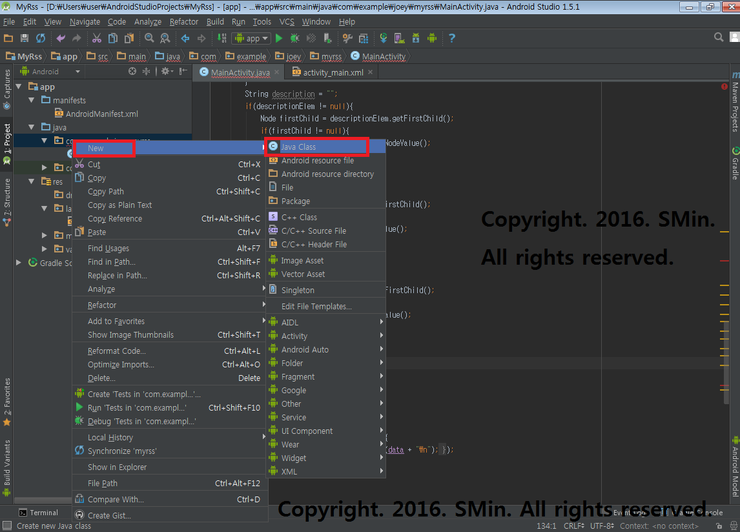Click the myrss breadcrumb folder
Screen dimensions: 740x532
pos(326,57)
